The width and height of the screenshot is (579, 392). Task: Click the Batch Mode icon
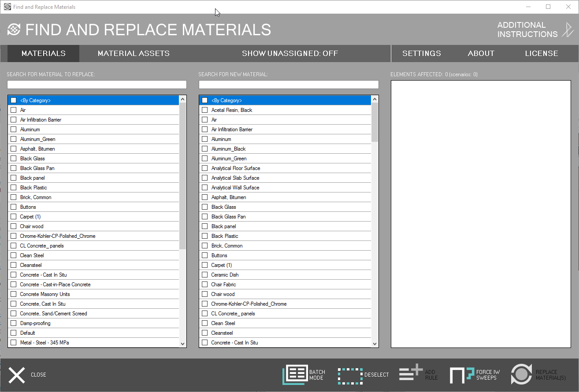click(x=295, y=374)
